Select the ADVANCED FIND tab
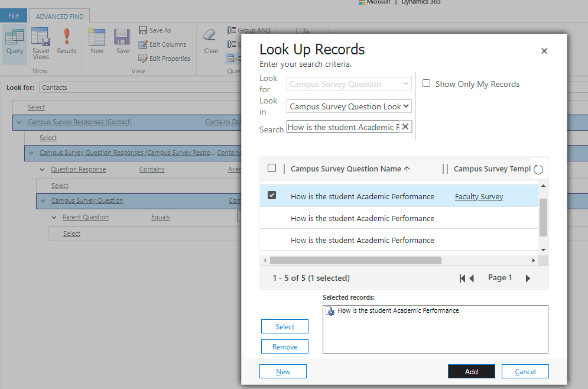 point(60,17)
